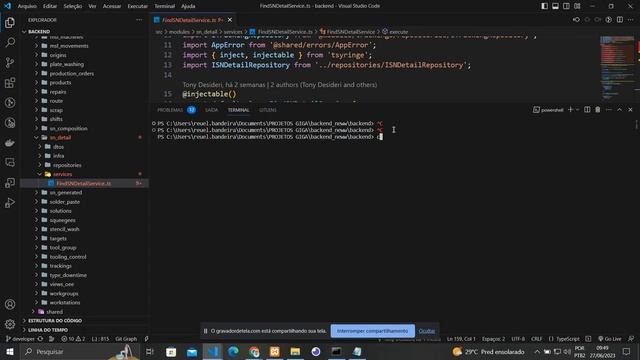Click the split editor icon
The image size is (640, 360).
620,20
